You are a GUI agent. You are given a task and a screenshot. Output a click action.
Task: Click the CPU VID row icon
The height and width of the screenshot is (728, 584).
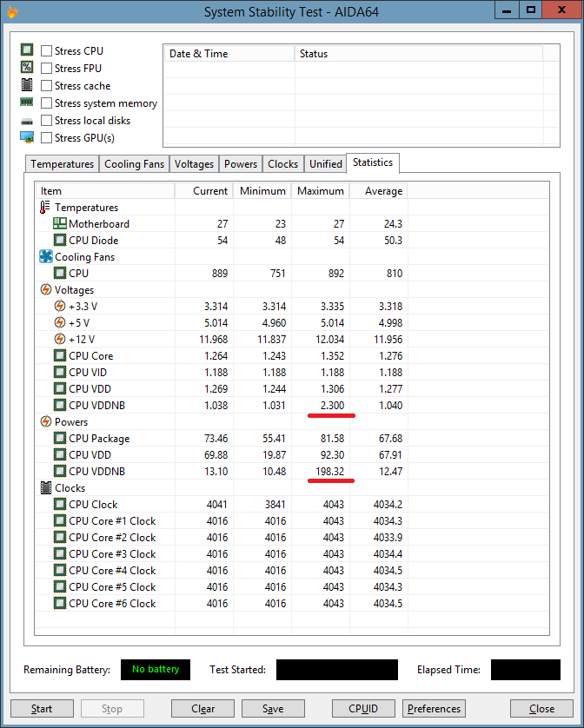coord(59,372)
